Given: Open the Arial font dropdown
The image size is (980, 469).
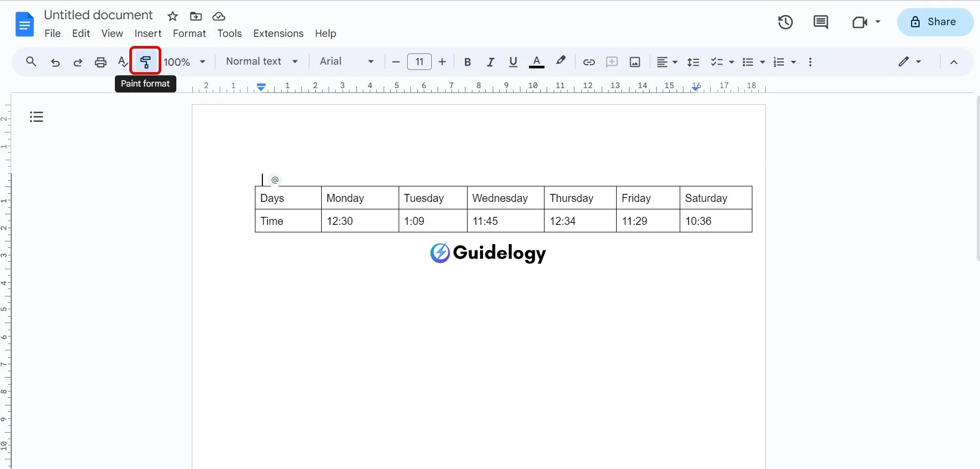Looking at the screenshot, I should click(346, 61).
